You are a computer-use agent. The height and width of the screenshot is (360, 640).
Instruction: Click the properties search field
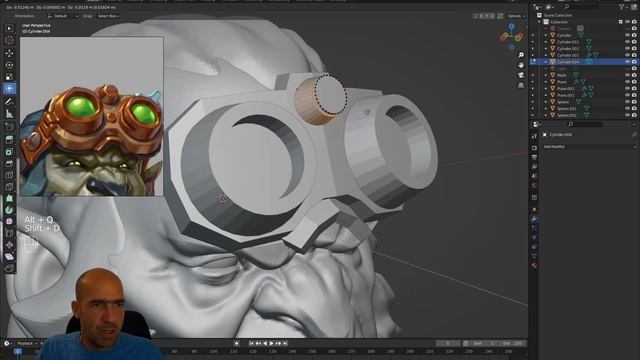(586, 124)
